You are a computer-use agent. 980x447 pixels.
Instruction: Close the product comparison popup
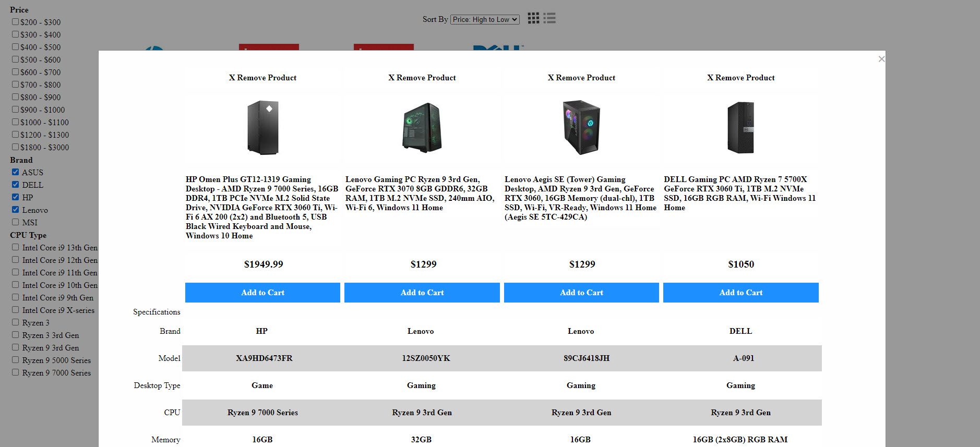pos(881,59)
